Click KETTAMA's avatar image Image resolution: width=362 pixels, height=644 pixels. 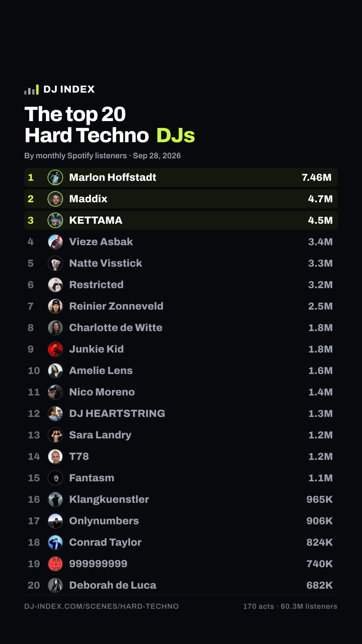[x=55, y=220]
